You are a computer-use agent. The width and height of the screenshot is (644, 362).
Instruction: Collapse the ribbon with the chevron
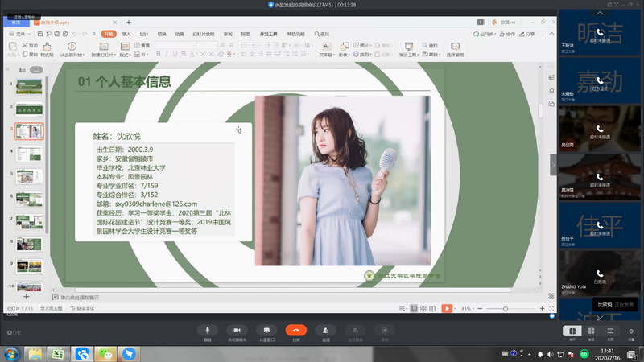[x=551, y=34]
